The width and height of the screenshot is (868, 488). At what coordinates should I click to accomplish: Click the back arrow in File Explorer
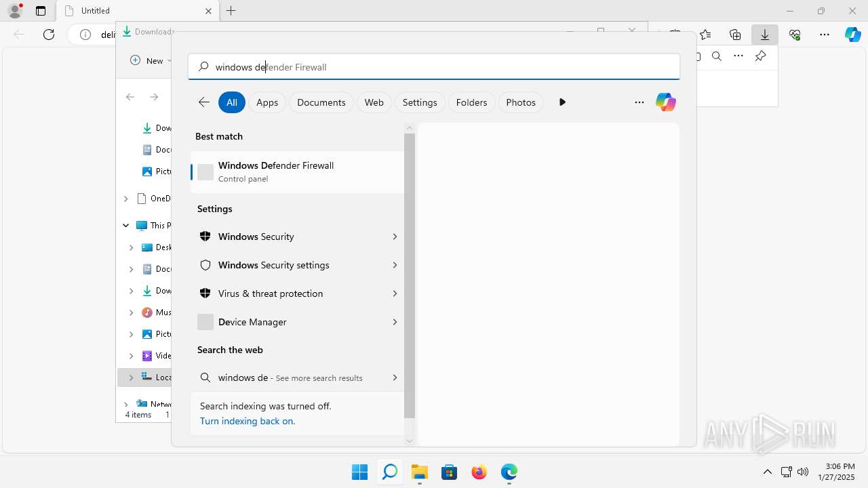tap(130, 97)
